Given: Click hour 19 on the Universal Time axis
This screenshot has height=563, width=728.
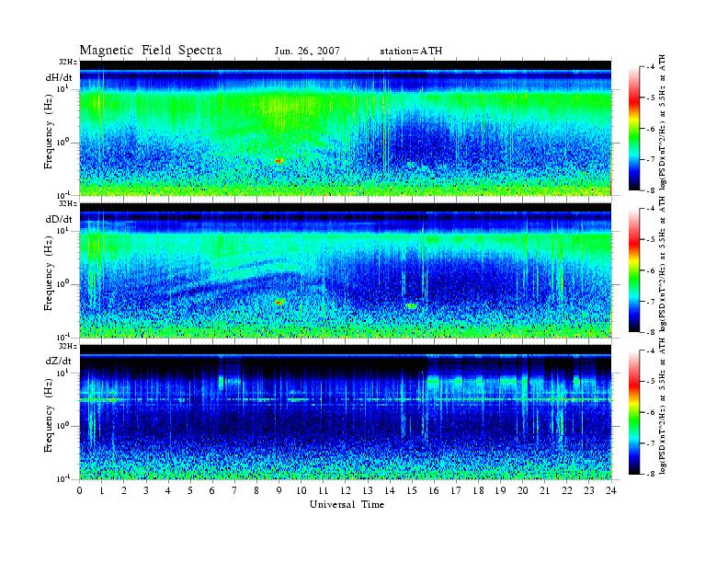Looking at the screenshot, I should coord(500,490).
